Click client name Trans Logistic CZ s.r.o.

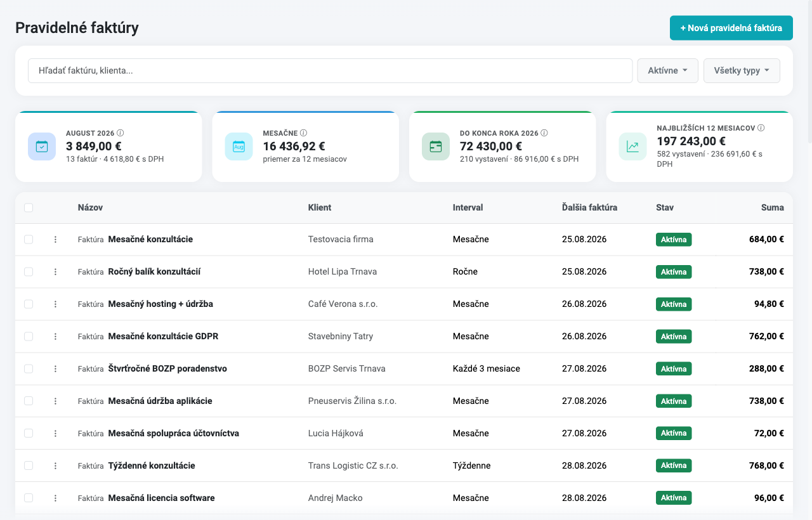tap(353, 466)
